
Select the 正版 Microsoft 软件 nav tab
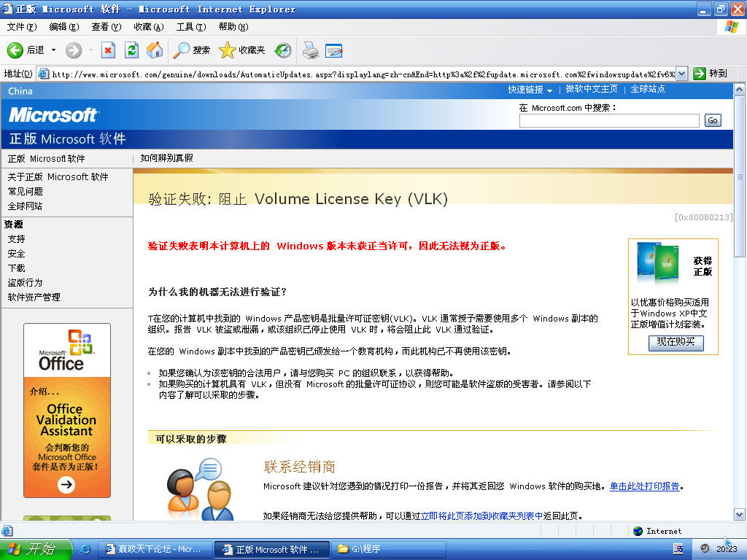(x=46, y=158)
